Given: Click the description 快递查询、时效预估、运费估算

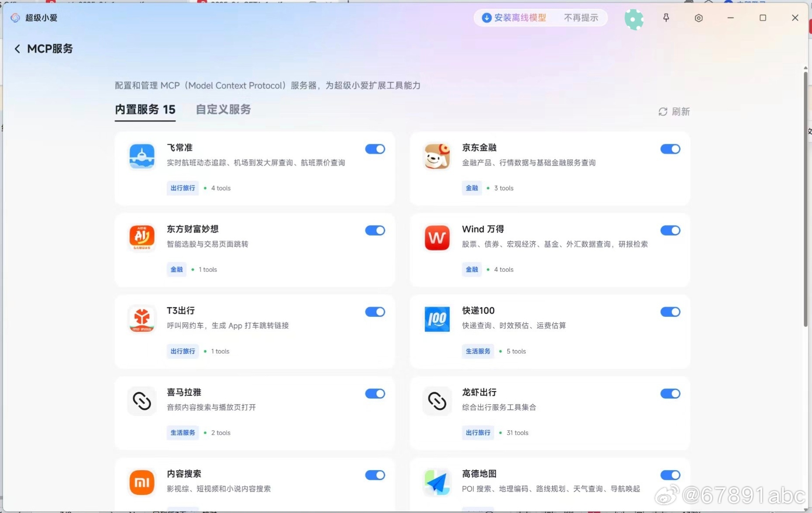Looking at the screenshot, I should pos(514,326).
